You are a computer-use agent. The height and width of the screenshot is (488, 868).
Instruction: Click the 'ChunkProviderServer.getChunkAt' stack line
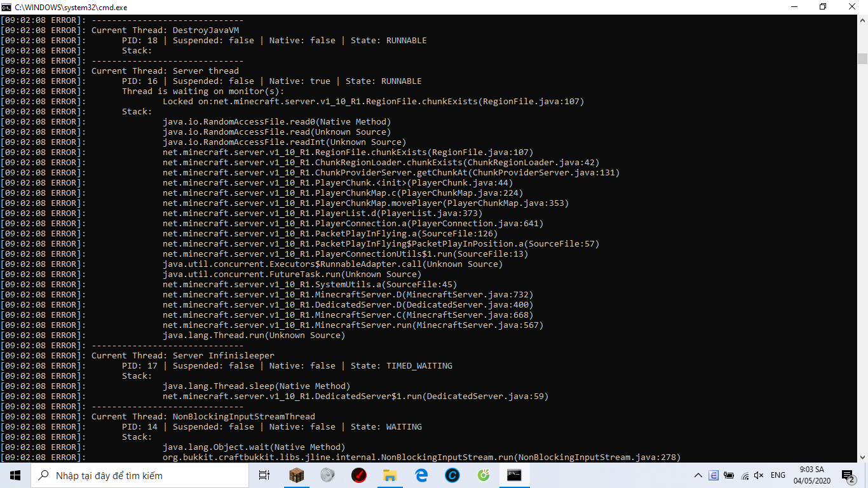(391, 172)
